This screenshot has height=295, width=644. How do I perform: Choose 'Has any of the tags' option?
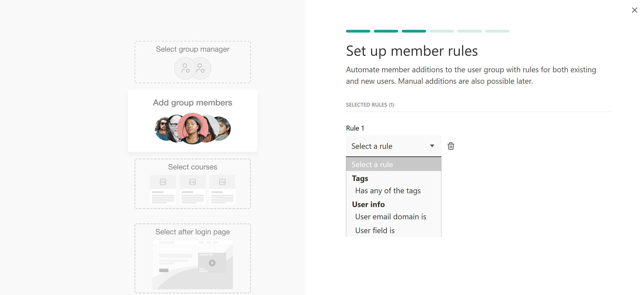click(x=388, y=191)
